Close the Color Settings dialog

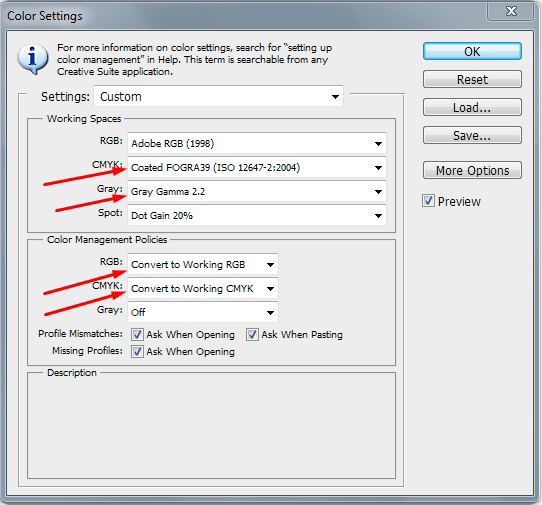click(511, 11)
